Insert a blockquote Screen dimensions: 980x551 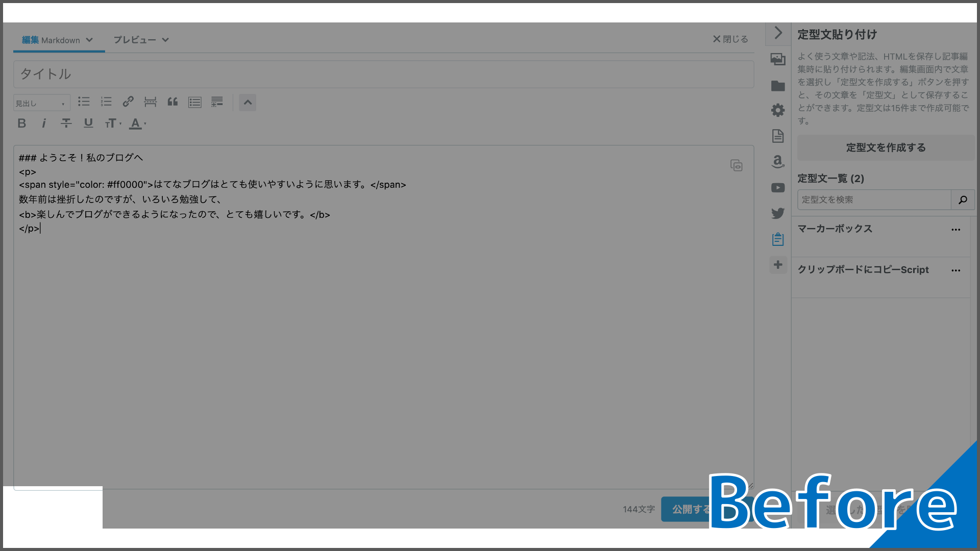173,102
